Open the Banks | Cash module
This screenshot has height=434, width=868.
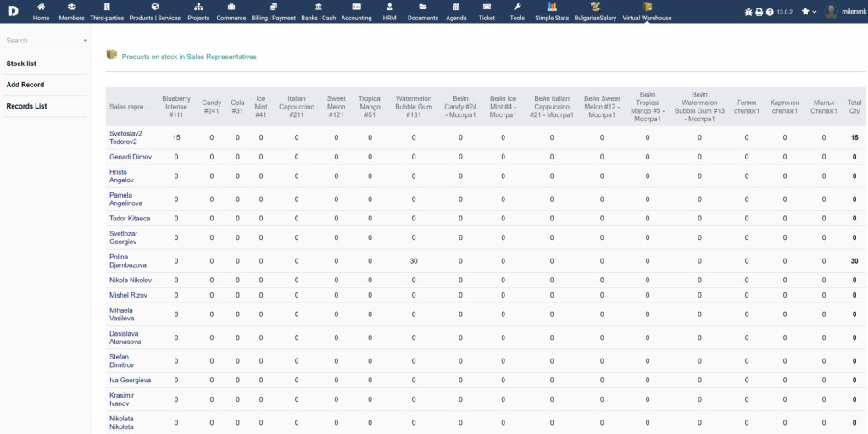pyautogui.click(x=320, y=11)
